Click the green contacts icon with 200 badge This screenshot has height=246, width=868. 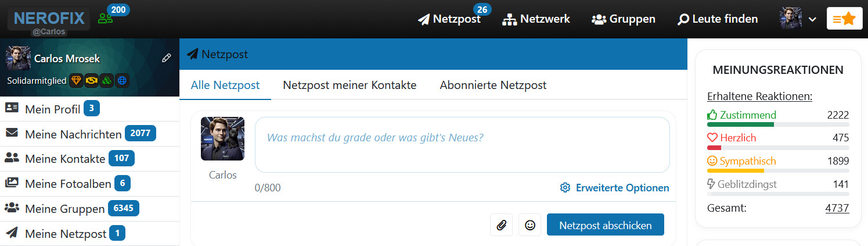(x=106, y=18)
